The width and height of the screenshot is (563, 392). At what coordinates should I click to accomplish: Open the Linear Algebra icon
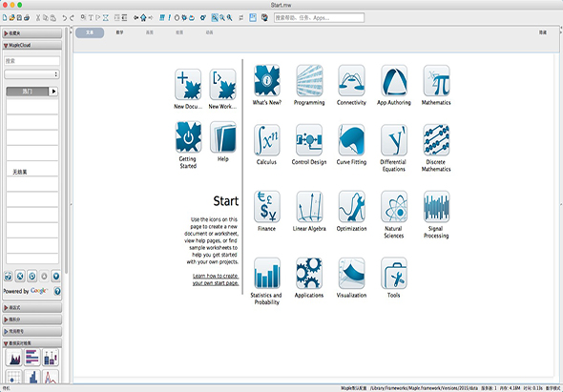click(309, 207)
